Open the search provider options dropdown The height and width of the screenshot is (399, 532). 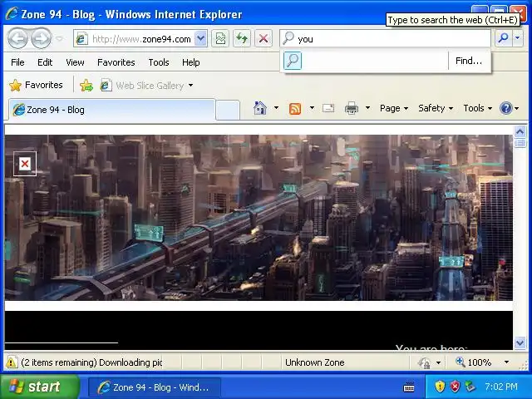click(518, 38)
